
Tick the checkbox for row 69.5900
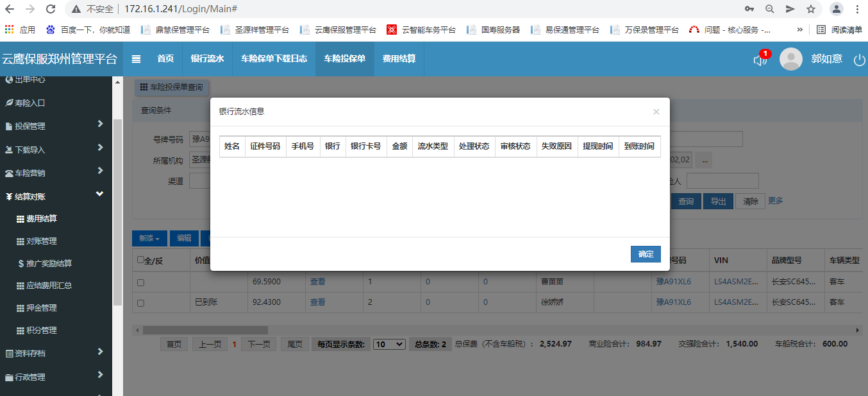[x=140, y=282]
